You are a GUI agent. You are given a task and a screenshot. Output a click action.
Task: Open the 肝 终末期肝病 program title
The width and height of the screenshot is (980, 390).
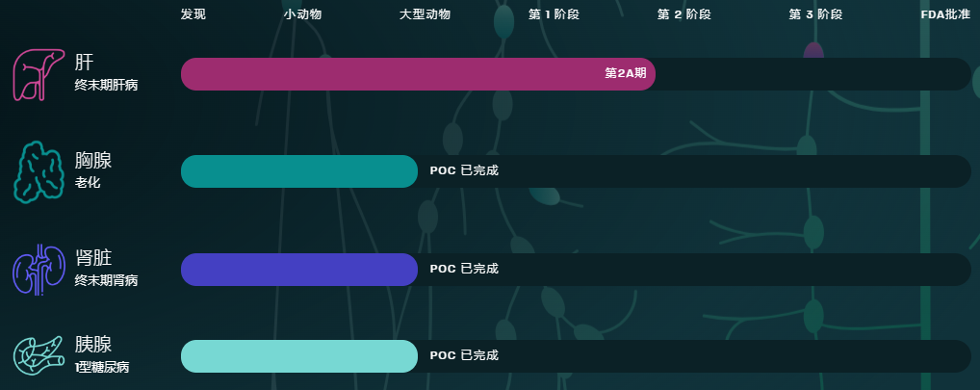click(106, 72)
